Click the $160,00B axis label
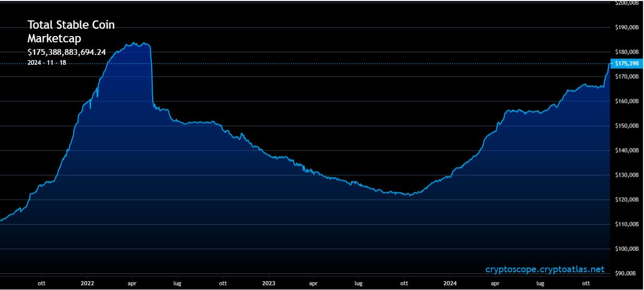The height and width of the screenshot is (290, 644). click(627, 101)
